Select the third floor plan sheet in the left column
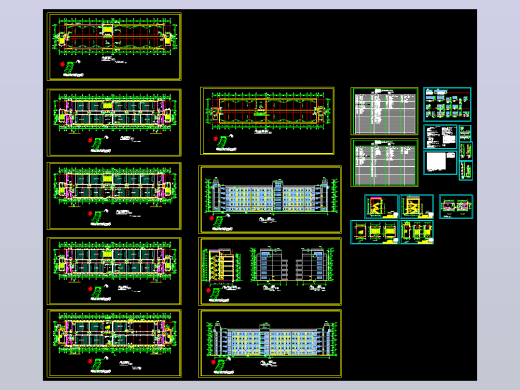Screen dimensions: 520x390 tap(114, 196)
